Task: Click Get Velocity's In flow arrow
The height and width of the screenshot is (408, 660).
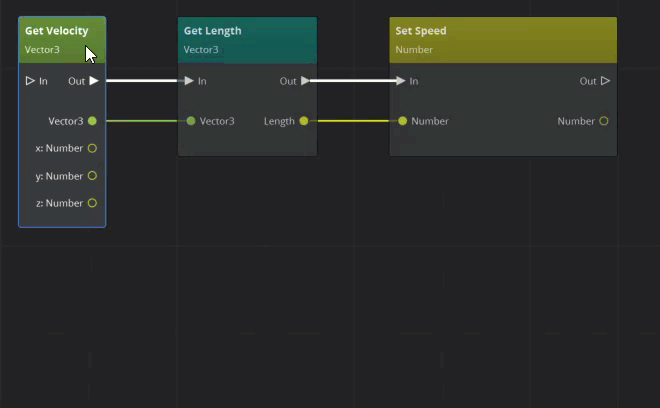Action: pos(30,81)
